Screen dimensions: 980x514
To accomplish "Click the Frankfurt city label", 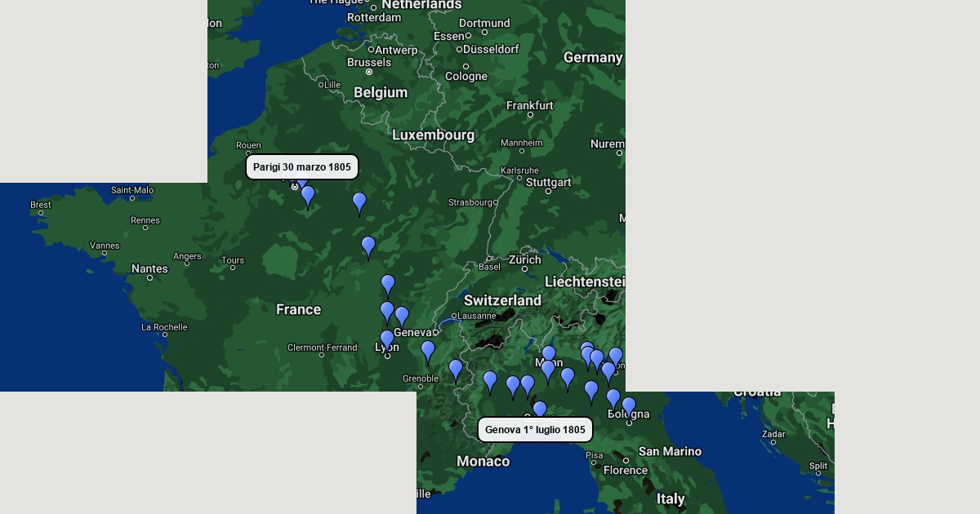I will (529, 106).
